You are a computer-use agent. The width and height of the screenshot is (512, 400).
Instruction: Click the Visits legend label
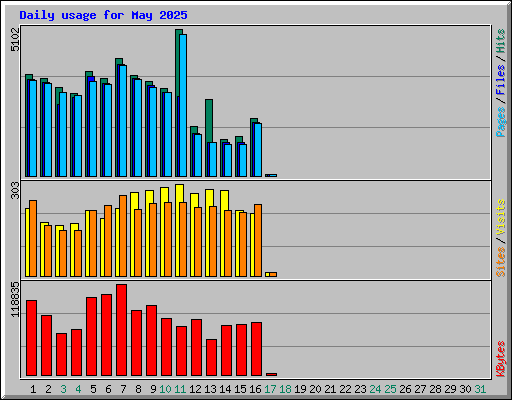[x=501, y=218]
